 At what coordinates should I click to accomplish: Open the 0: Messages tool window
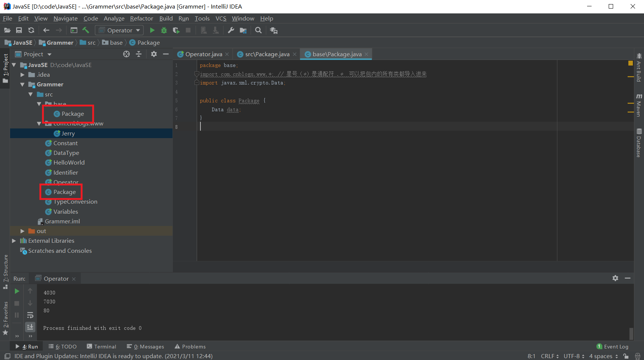point(145,347)
